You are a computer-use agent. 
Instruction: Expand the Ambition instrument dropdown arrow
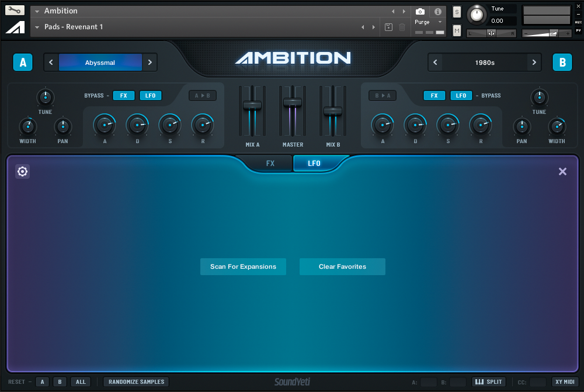click(37, 11)
